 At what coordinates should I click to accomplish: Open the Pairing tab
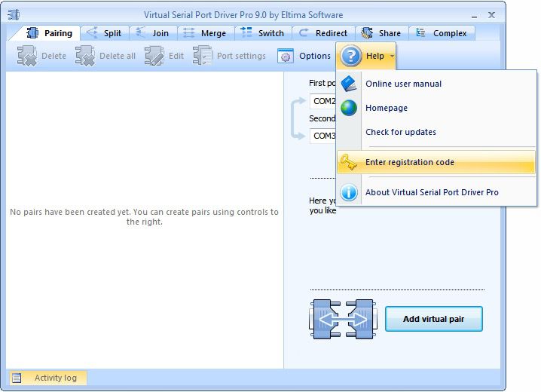[48, 33]
